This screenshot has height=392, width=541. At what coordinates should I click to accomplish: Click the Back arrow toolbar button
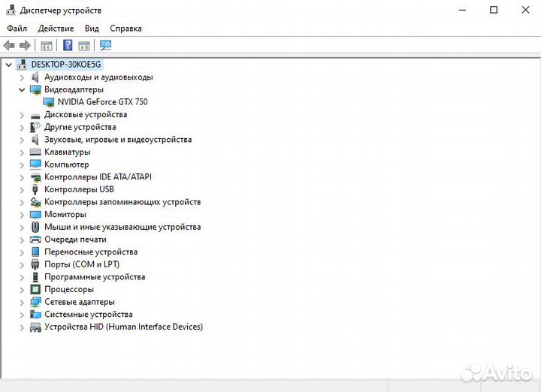(x=9, y=45)
